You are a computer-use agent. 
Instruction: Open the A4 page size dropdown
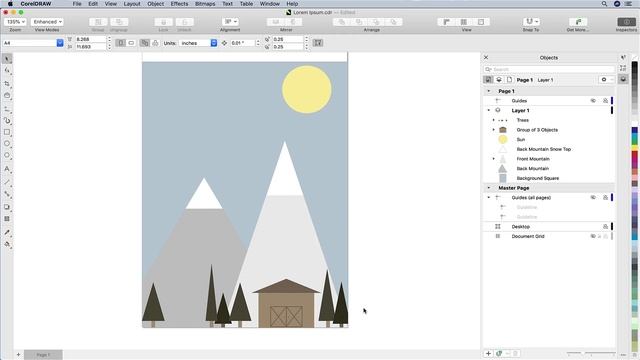click(x=60, y=43)
